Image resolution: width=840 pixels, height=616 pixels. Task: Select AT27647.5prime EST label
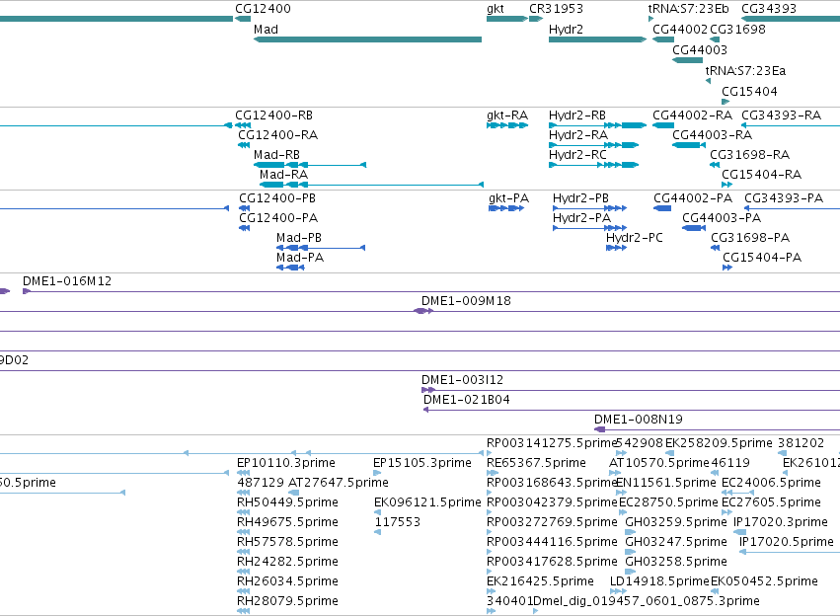pos(339,483)
